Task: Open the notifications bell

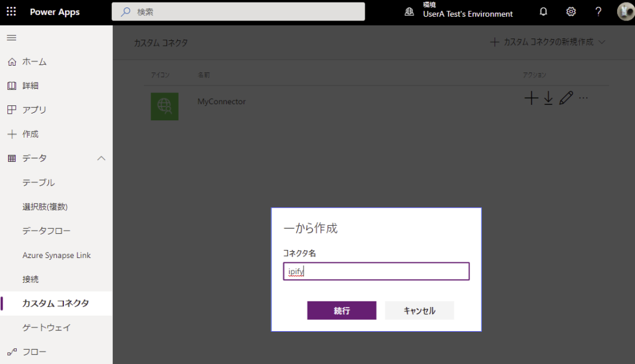Action: (x=543, y=12)
